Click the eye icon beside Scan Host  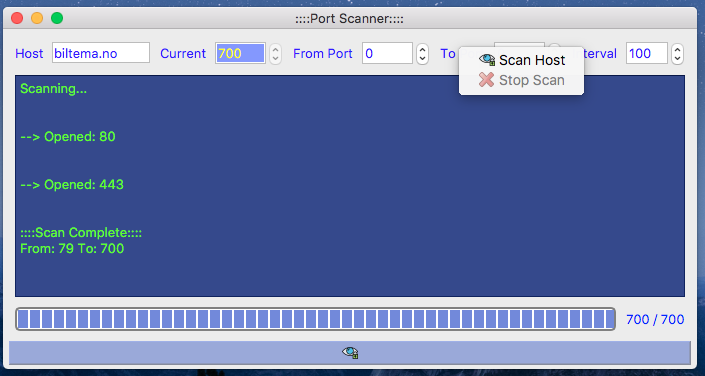pyautogui.click(x=487, y=60)
